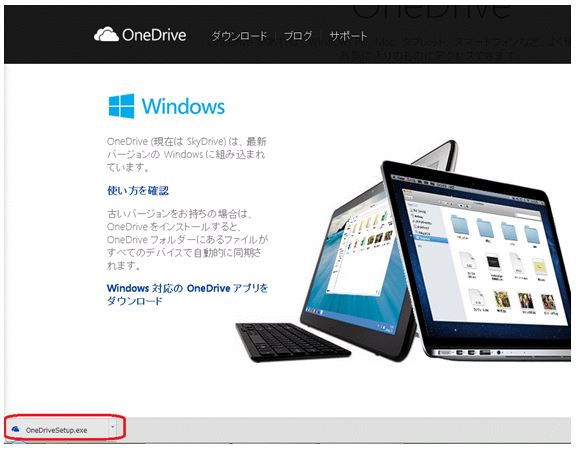
Task: Click the 古いバージョンをお持ちの場合は paragraph
Action: click(x=187, y=239)
